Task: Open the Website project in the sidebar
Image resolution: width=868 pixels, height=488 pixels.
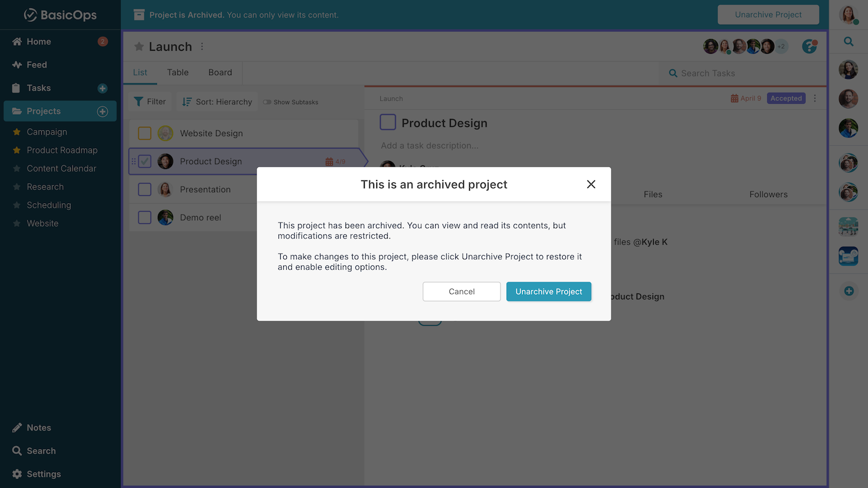Action: click(x=43, y=223)
